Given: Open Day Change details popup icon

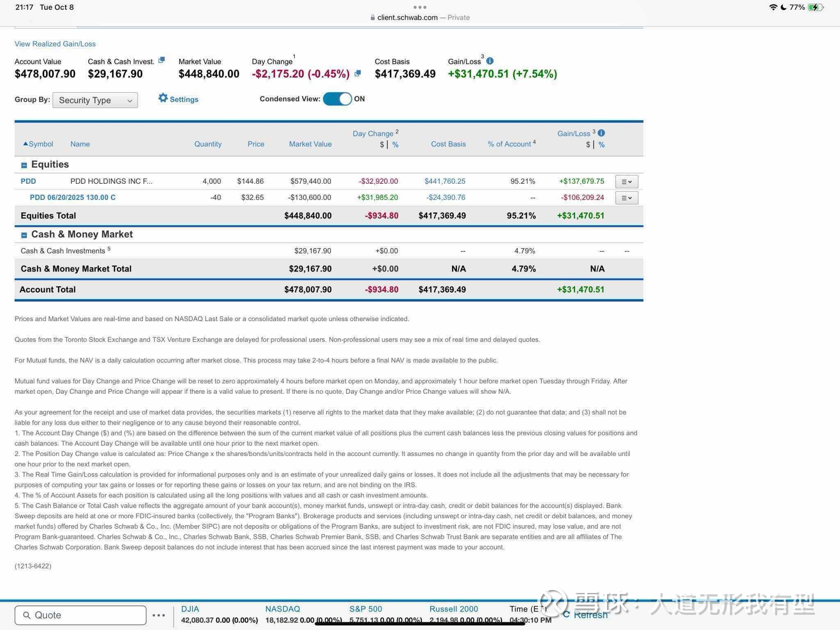Looking at the screenshot, I should (x=358, y=73).
